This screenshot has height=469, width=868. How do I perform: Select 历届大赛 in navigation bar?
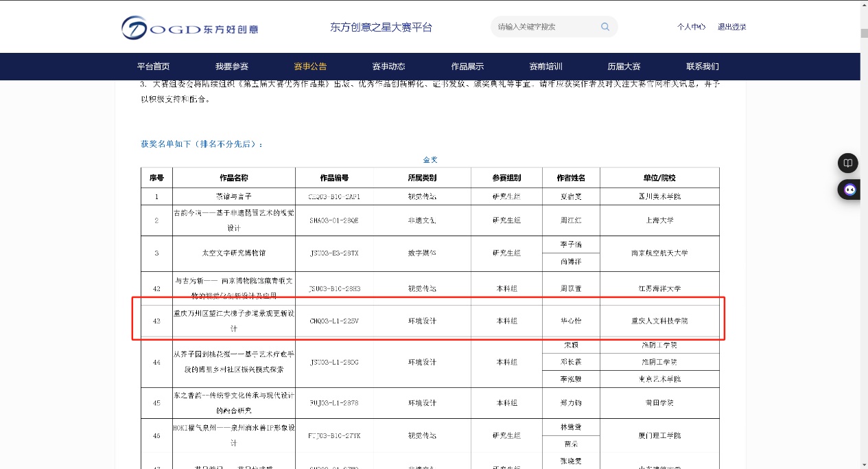point(624,67)
